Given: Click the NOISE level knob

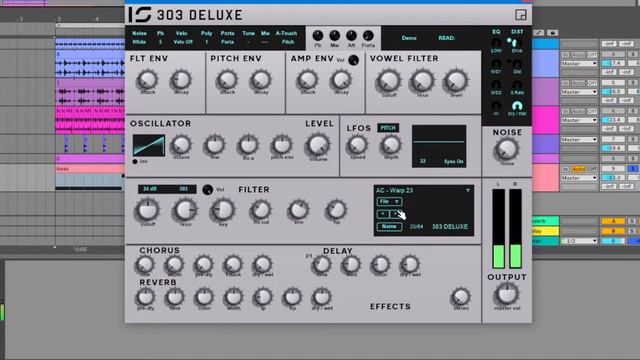Looking at the screenshot, I should click(x=507, y=149).
